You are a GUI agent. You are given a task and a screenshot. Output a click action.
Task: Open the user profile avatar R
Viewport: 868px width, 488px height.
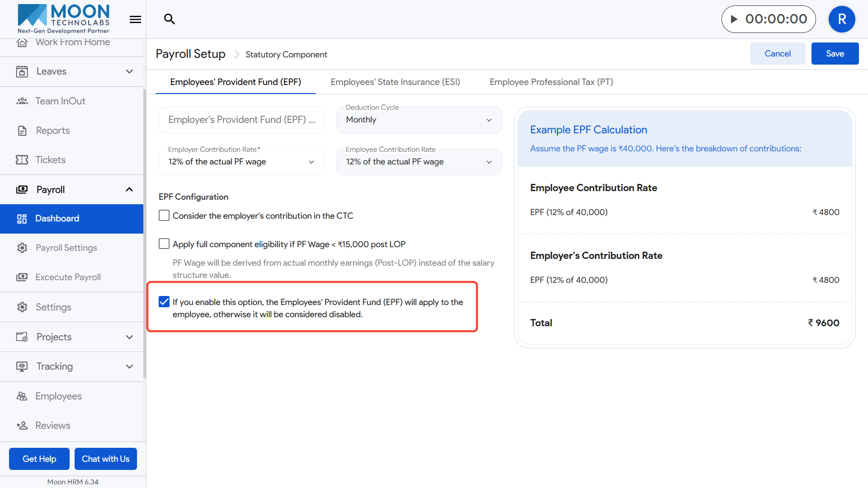coord(841,19)
